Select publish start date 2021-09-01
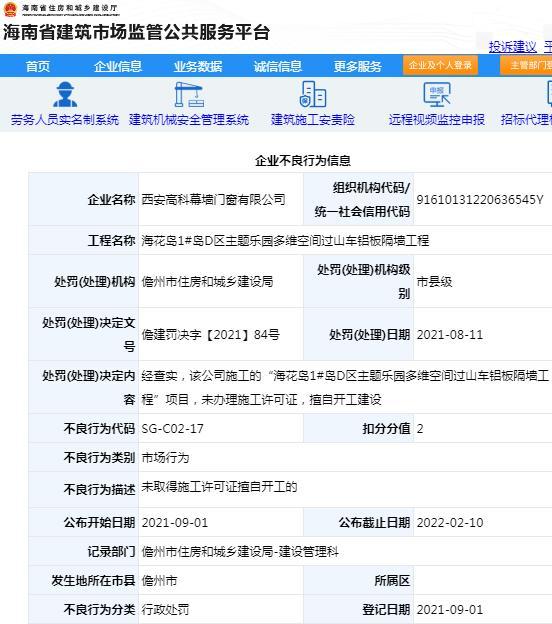This screenshot has width=552, height=624. [x=175, y=523]
